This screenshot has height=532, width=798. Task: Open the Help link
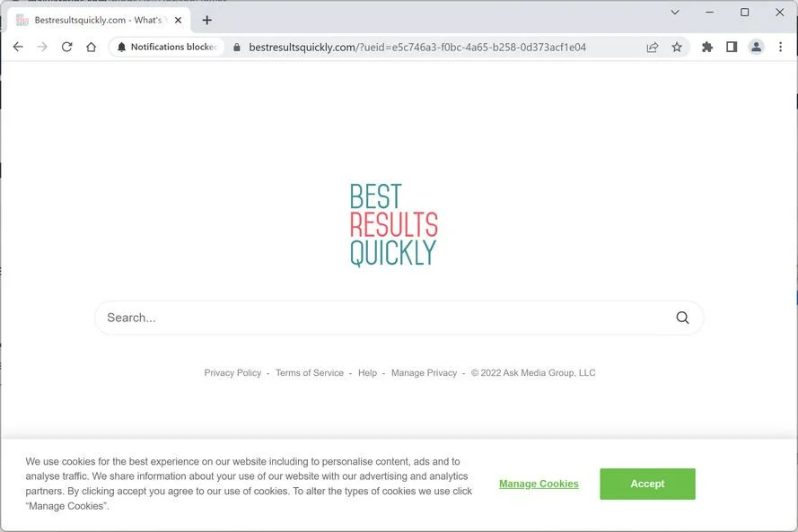tap(367, 373)
